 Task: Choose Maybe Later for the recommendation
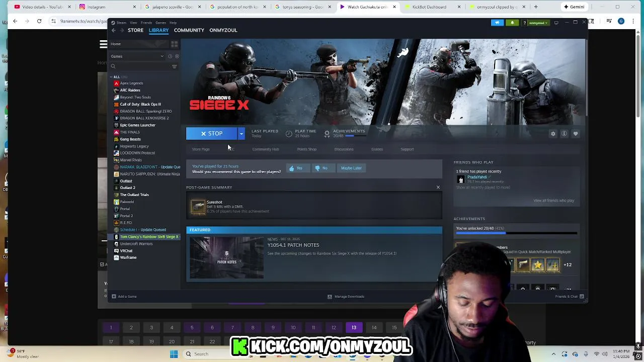[x=351, y=168]
